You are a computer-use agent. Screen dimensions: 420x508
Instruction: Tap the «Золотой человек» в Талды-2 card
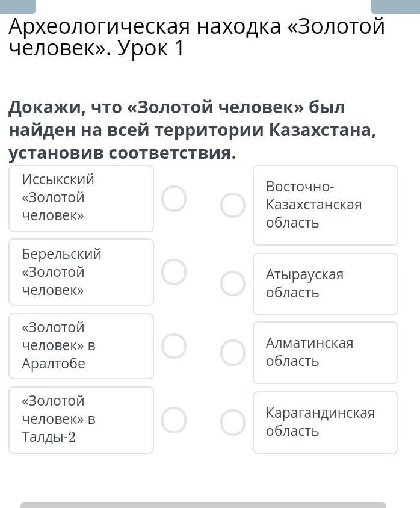(81, 420)
